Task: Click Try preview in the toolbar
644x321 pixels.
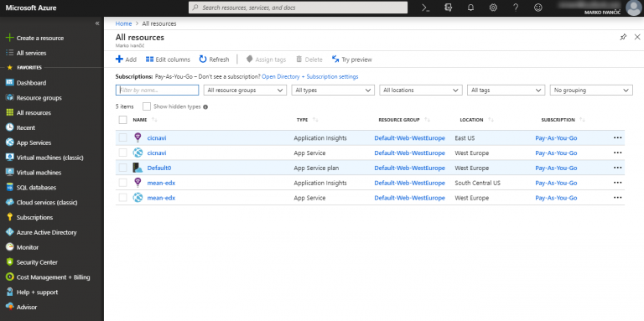Action: [352, 60]
